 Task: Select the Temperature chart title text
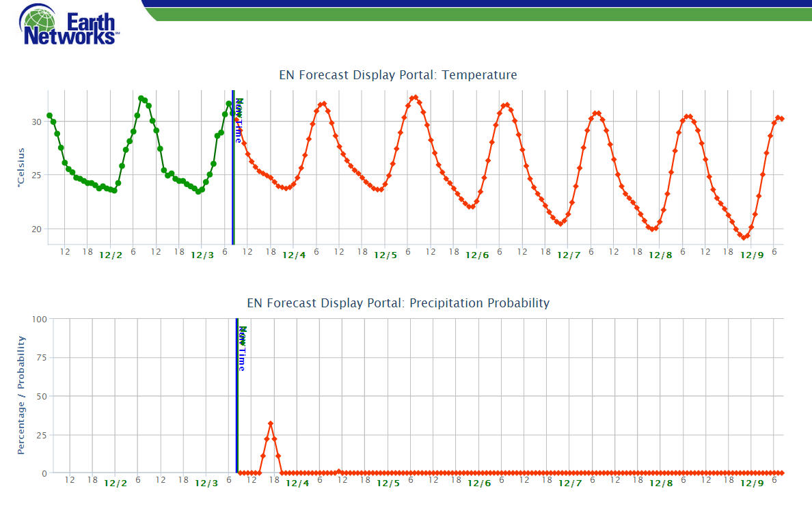tap(398, 75)
